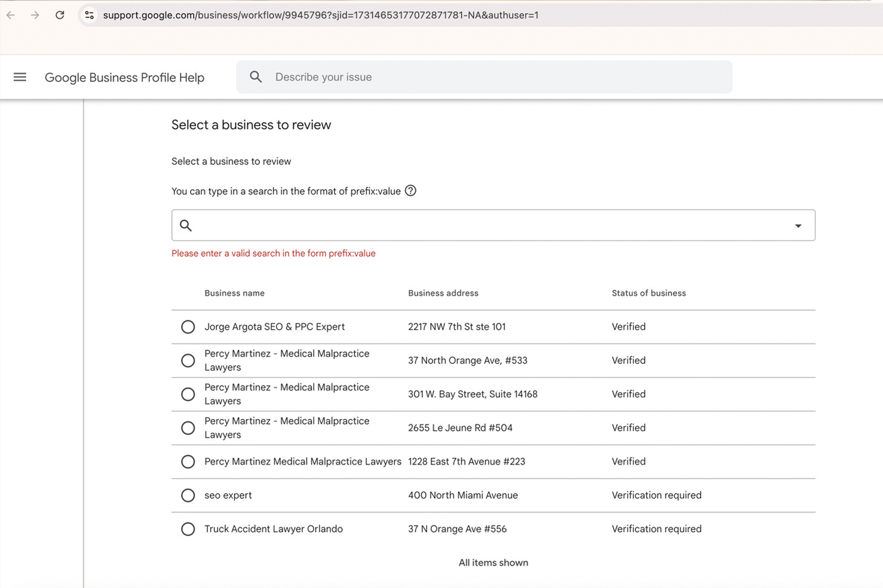Click Verified status for Jorge Argota row

[x=628, y=327]
